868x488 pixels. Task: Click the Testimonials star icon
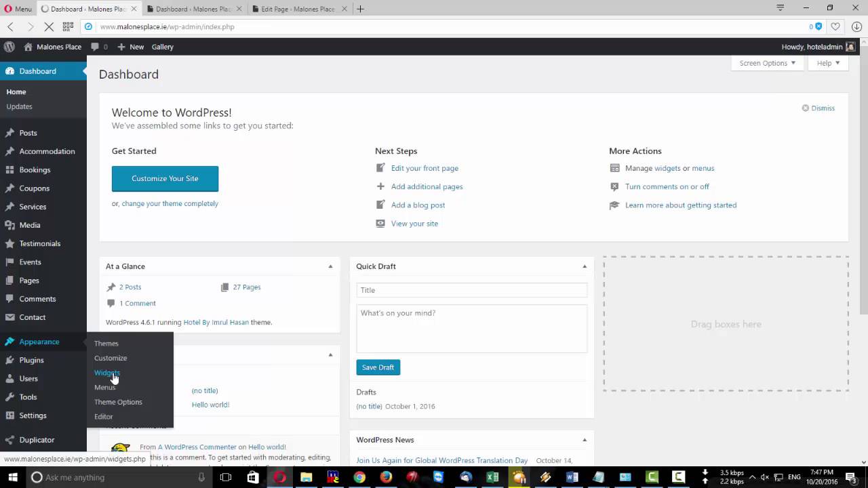(x=9, y=243)
